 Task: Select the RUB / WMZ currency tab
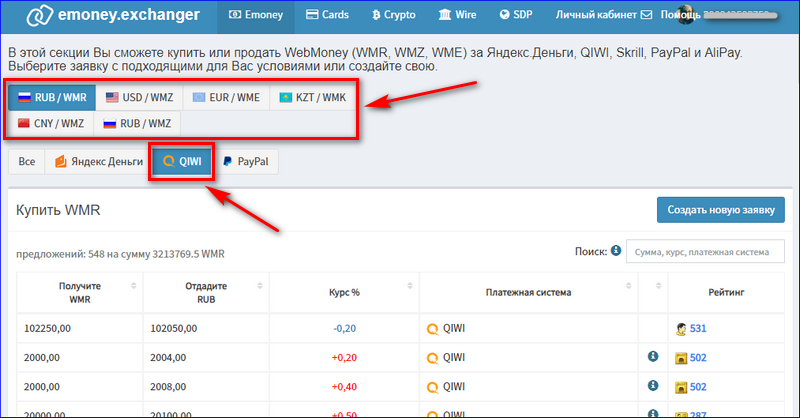pyautogui.click(x=137, y=124)
